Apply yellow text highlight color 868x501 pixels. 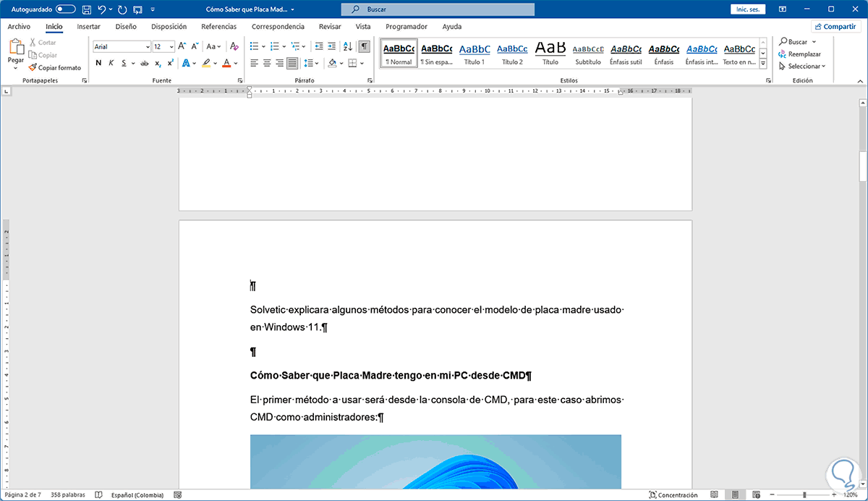(x=206, y=63)
